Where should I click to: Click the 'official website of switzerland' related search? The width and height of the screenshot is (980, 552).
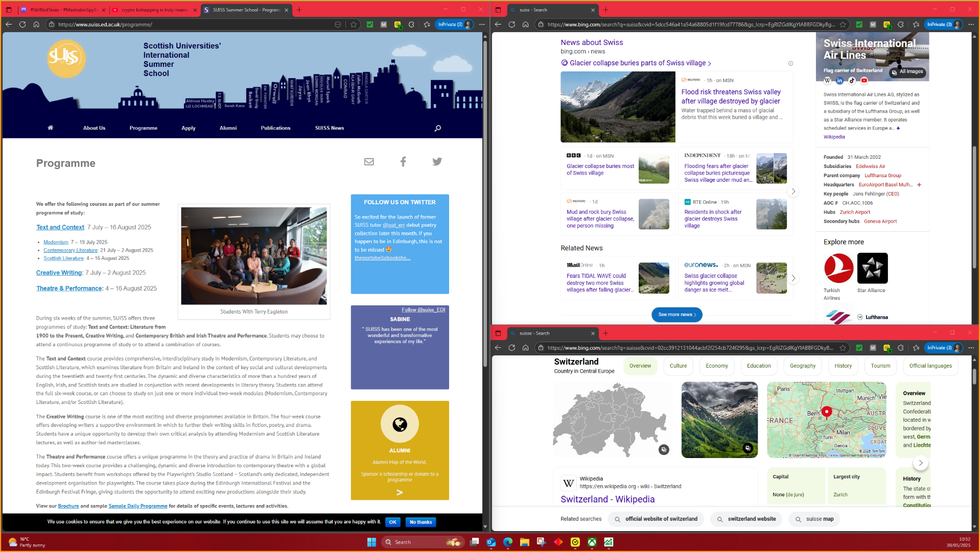point(656,519)
